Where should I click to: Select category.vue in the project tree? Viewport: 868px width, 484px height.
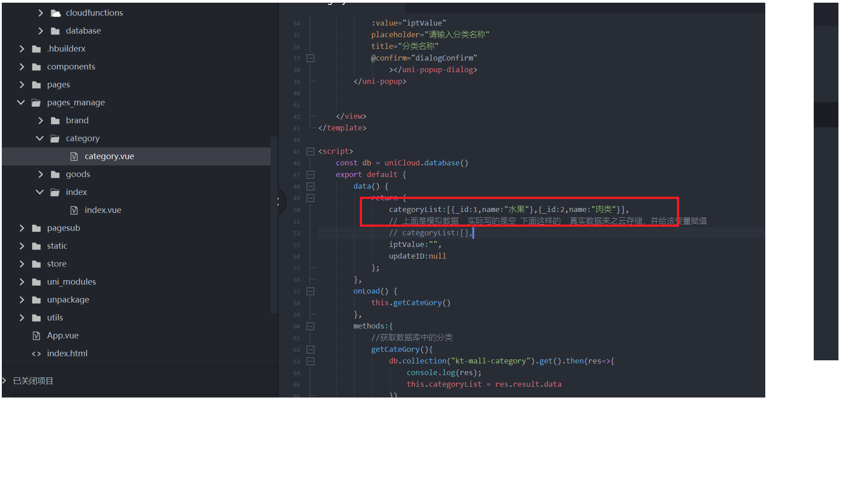coord(109,156)
